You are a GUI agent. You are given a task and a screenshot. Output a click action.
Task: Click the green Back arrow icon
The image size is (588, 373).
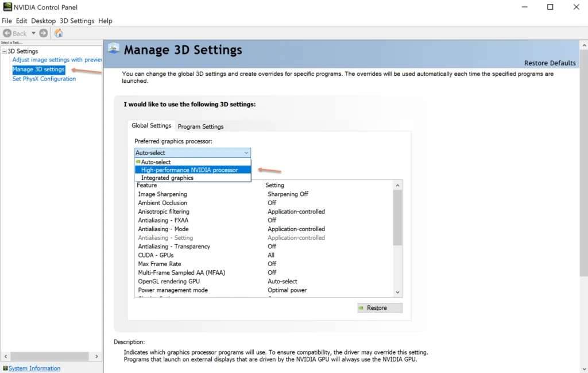point(7,33)
